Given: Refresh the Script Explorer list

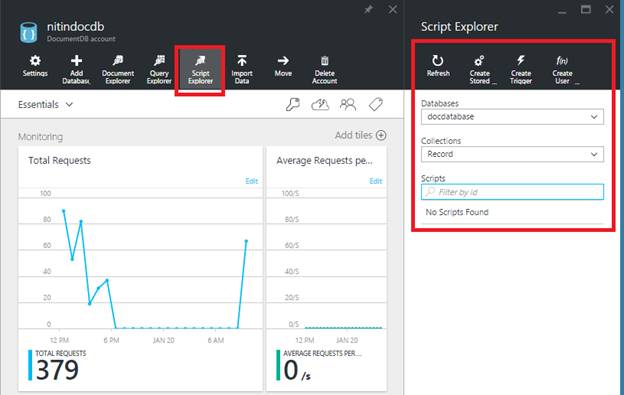Looking at the screenshot, I should point(438,66).
